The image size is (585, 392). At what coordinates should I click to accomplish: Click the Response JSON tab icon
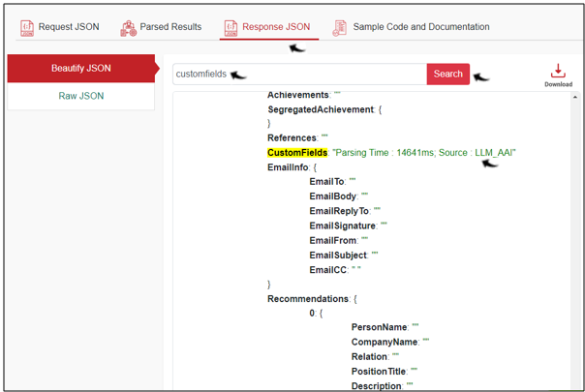[x=231, y=27]
